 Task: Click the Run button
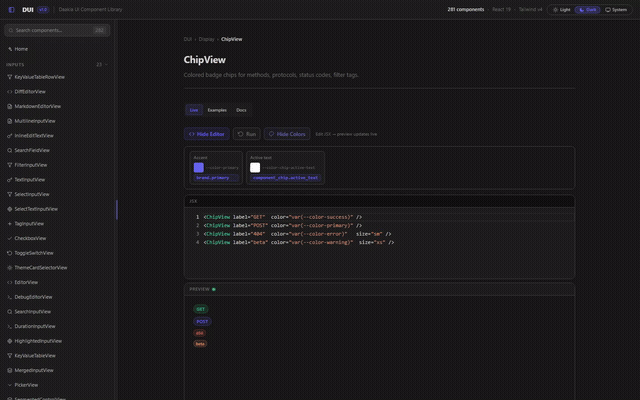pos(247,134)
